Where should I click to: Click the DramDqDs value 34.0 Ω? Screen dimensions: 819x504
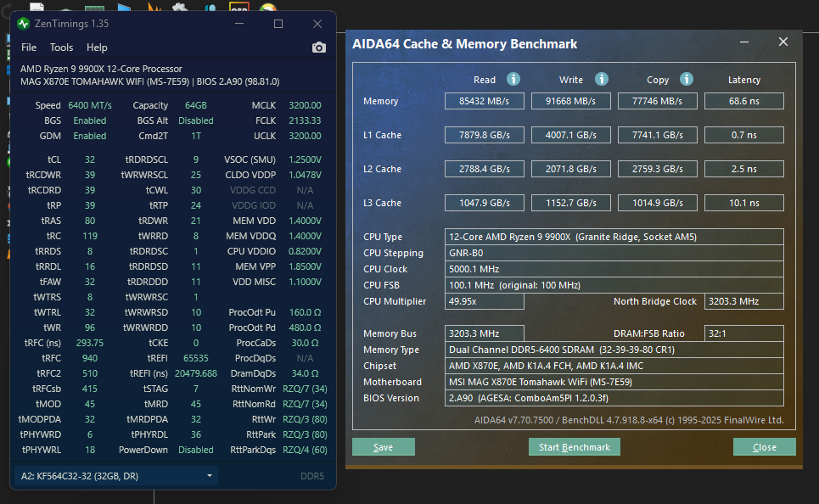point(305,373)
